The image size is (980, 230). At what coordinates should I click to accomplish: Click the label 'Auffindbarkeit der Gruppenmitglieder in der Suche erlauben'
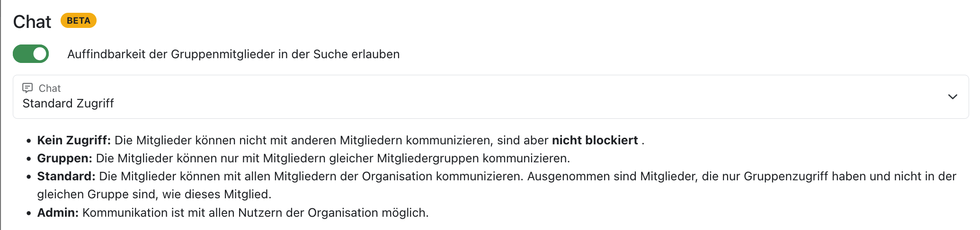[233, 54]
